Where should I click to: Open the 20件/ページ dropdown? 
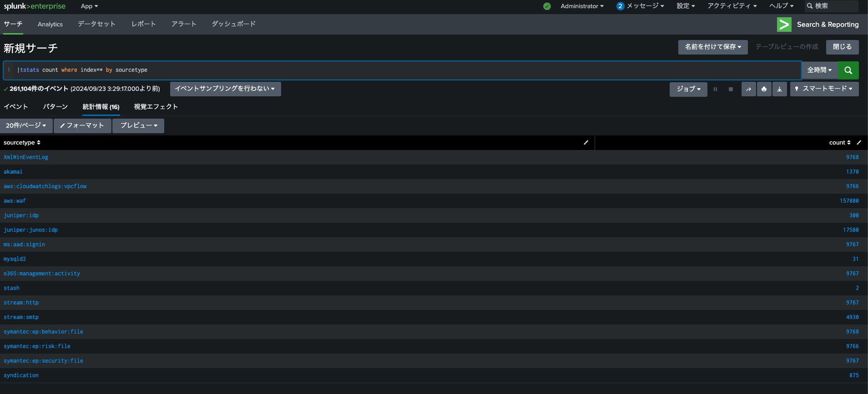26,126
